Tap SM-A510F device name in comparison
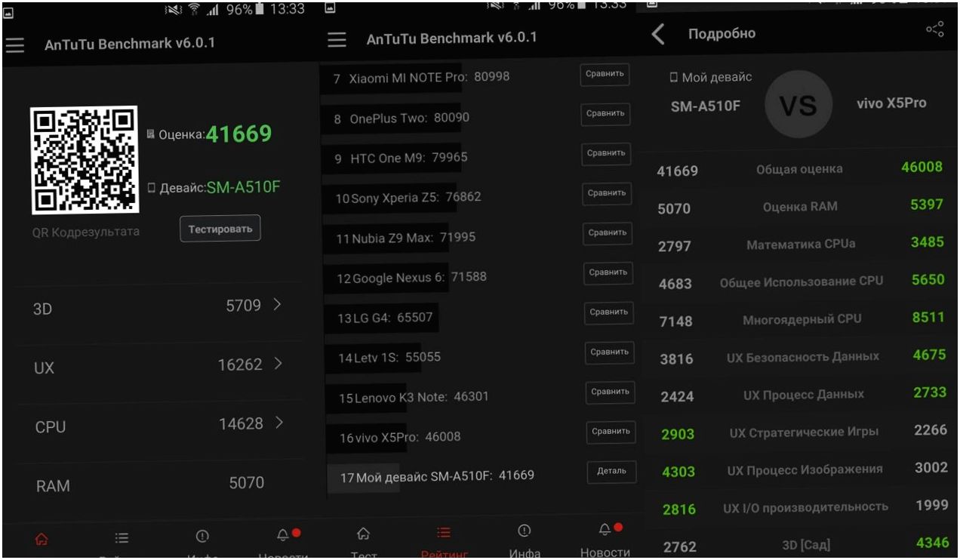This screenshot has height=560, width=960. [706, 107]
